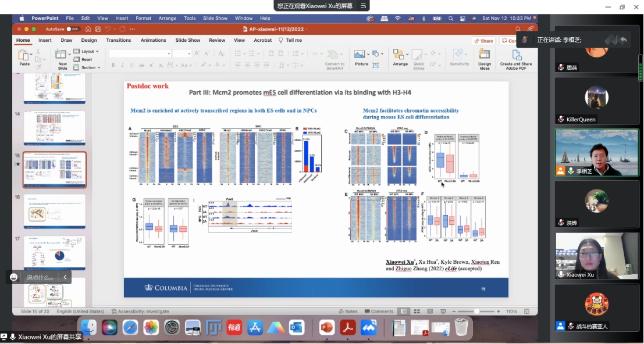
Task: Click the Cut scissors icon
Action: click(38, 52)
